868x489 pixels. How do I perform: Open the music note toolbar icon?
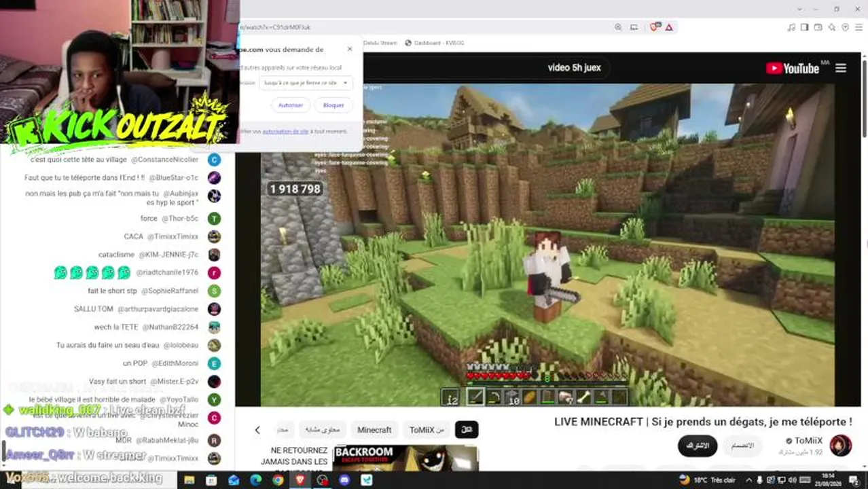(791, 27)
